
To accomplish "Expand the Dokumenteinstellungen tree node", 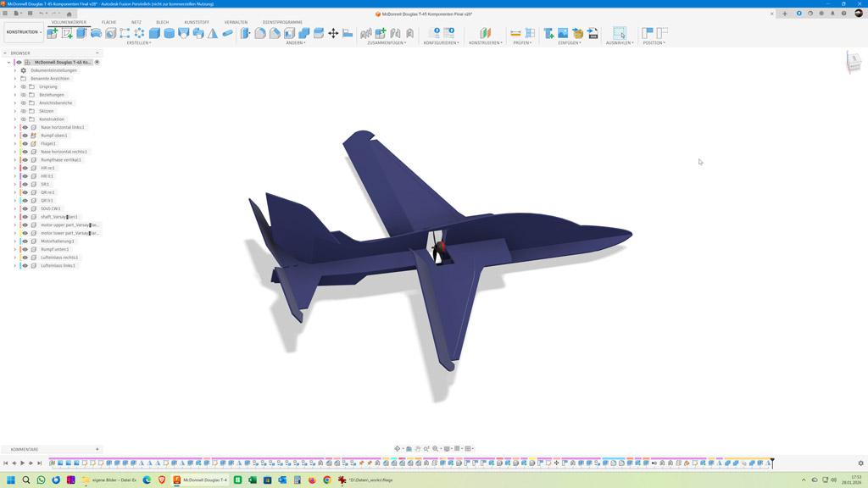I will (15, 70).
